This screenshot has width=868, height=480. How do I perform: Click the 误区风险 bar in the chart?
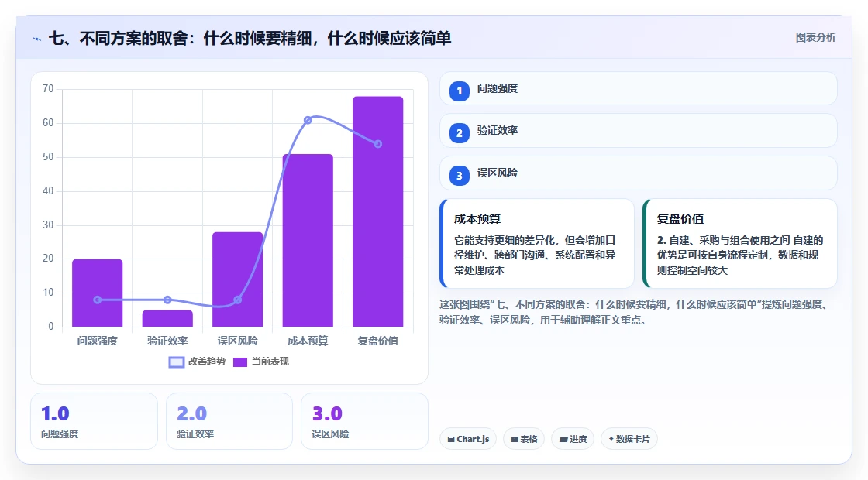[237, 279]
